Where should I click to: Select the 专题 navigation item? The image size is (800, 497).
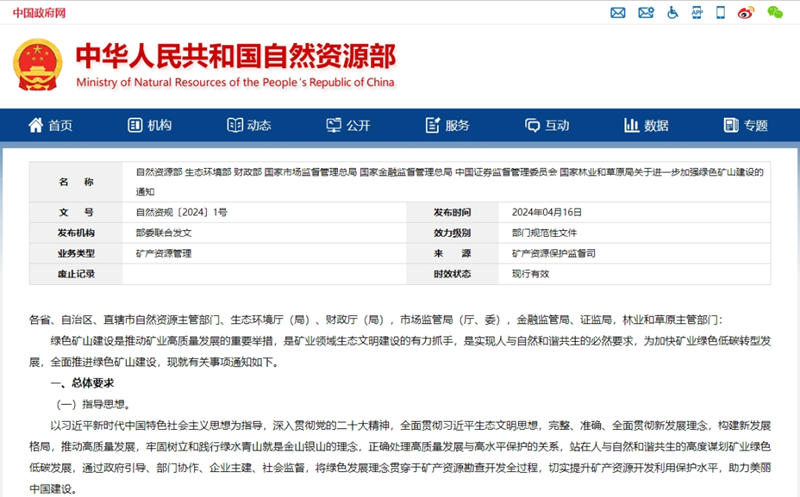click(x=746, y=125)
